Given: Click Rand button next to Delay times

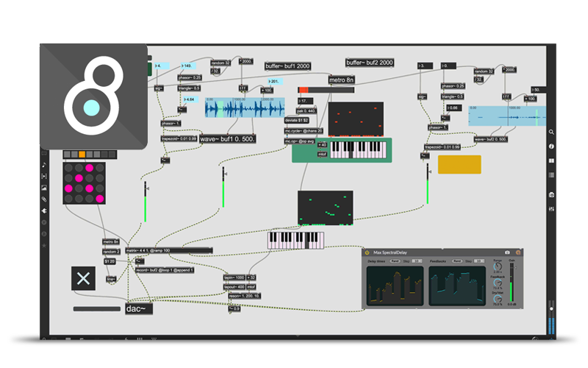Looking at the screenshot, I should [395, 261].
